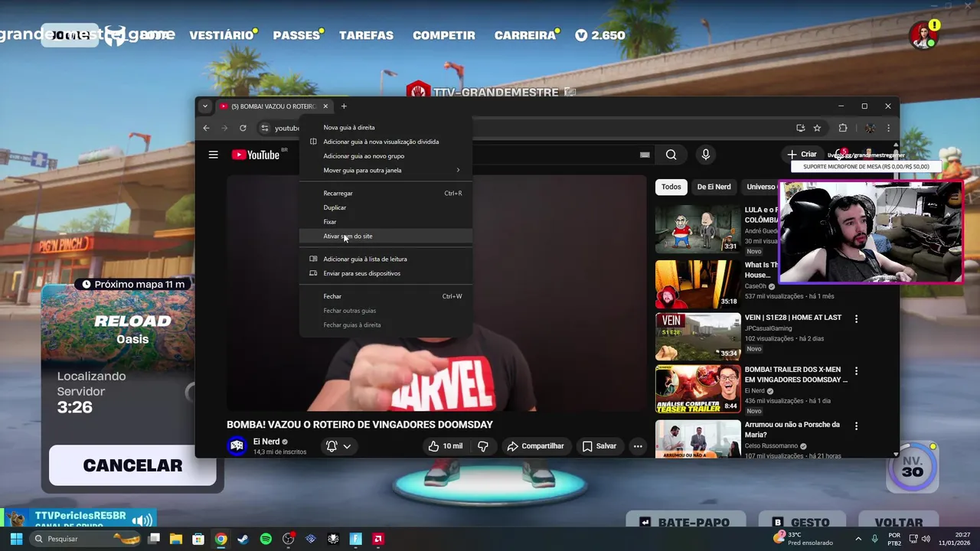Click the YouTube Criar button
Screen dimensions: 980x551
point(802,155)
